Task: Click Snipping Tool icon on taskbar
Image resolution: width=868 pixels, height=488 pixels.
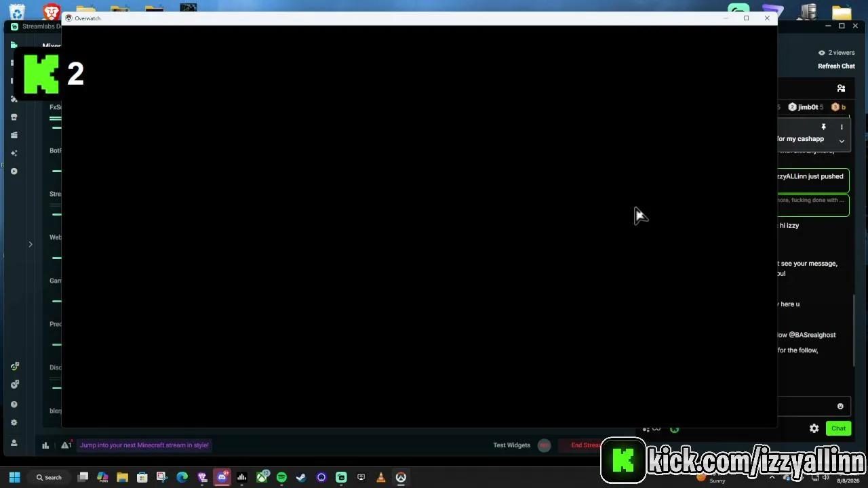Action: (162, 477)
